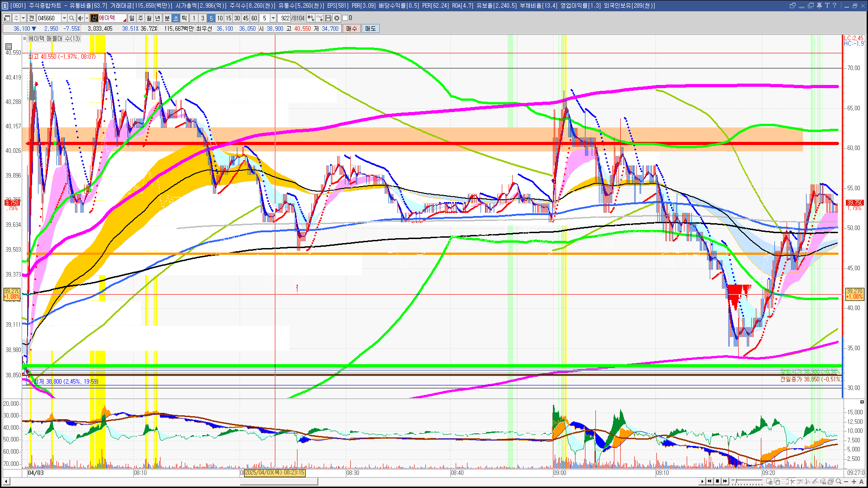This screenshot has height=488, width=868.
Task: Click the save chart floppy icon
Action: pos(328,18)
